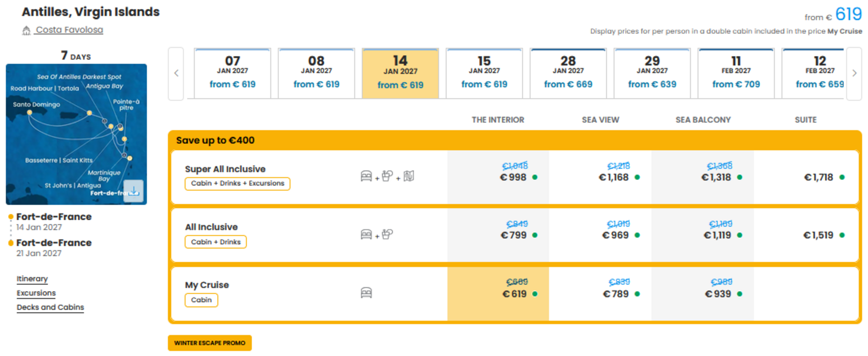The image size is (868, 356).
Task: Click the cabin bed icon in My Cruise row
Action: click(366, 293)
